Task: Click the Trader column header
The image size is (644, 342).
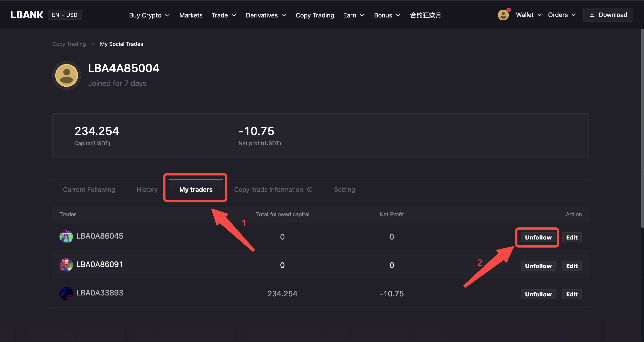Action: tap(68, 214)
